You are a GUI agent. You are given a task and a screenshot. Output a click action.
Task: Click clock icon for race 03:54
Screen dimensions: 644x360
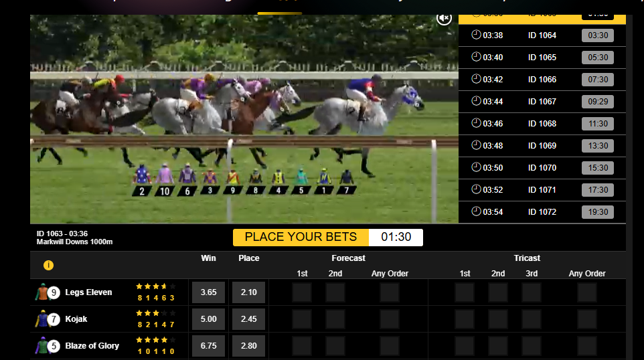(x=476, y=212)
